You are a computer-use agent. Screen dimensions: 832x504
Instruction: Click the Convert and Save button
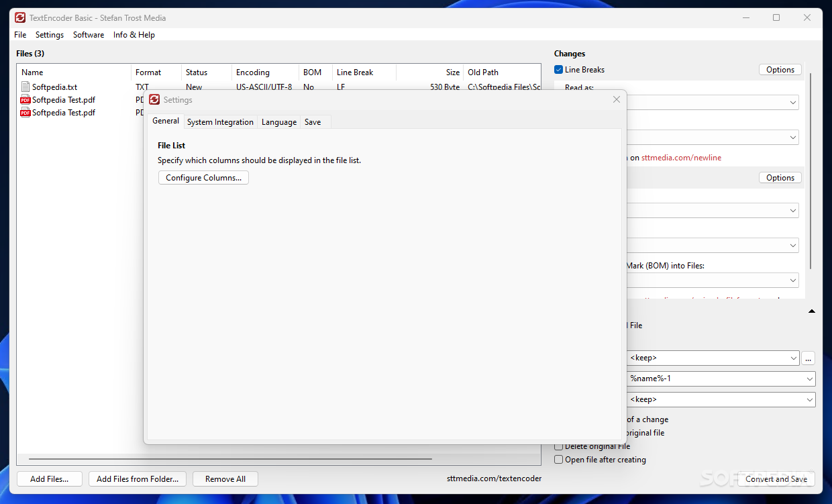[x=776, y=479]
